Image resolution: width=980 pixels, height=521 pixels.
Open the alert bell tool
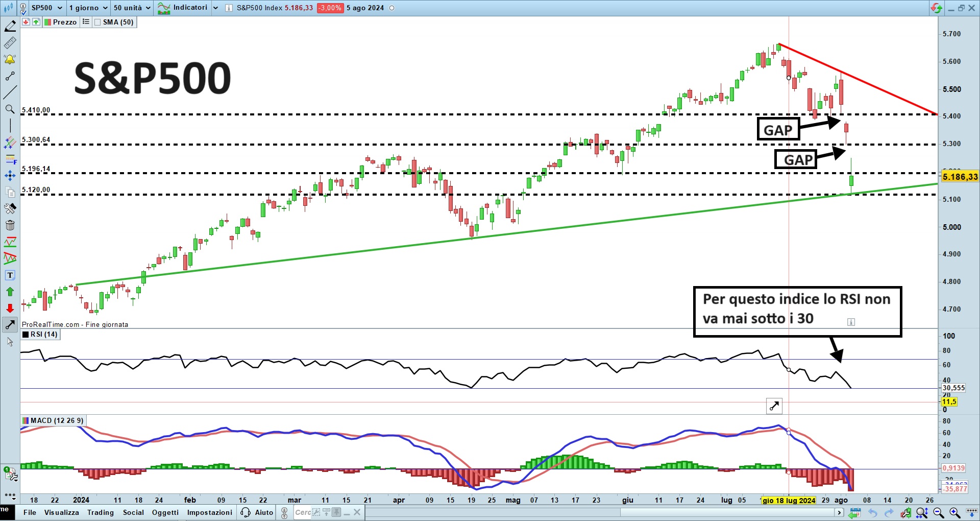[10, 59]
